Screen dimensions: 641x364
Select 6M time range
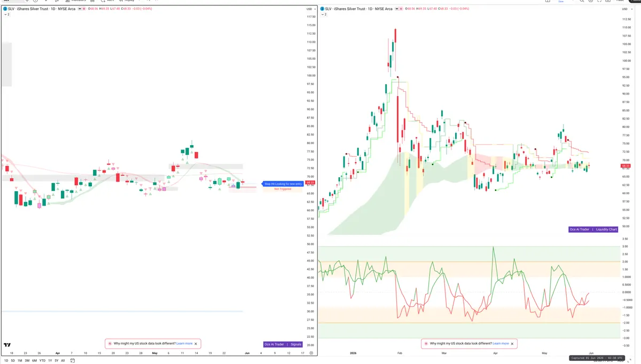[x=34, y=361]
